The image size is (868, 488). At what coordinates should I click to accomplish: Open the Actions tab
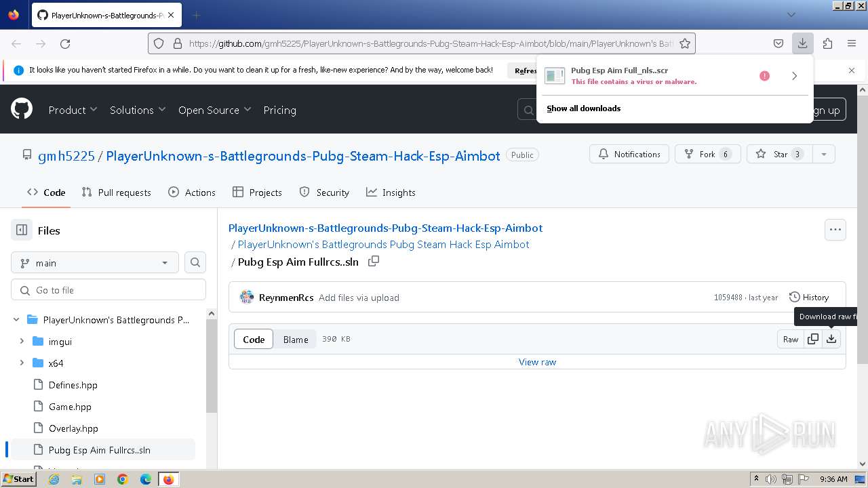[x=192, y=192]
